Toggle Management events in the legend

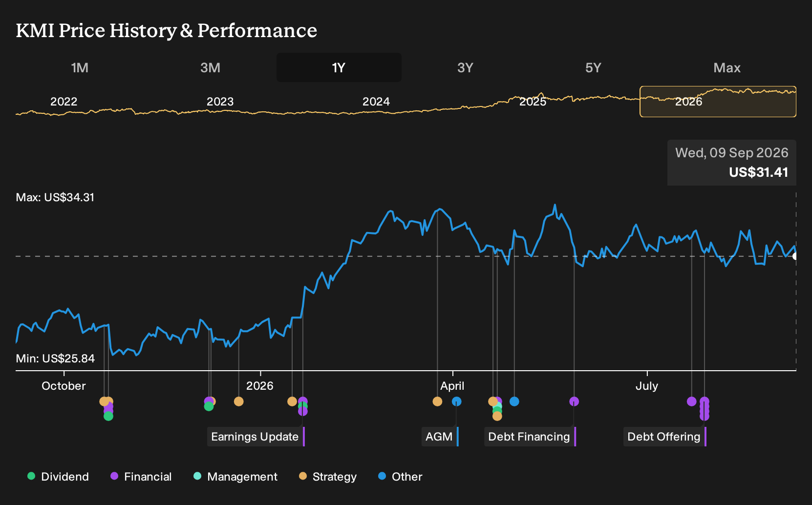235,477
